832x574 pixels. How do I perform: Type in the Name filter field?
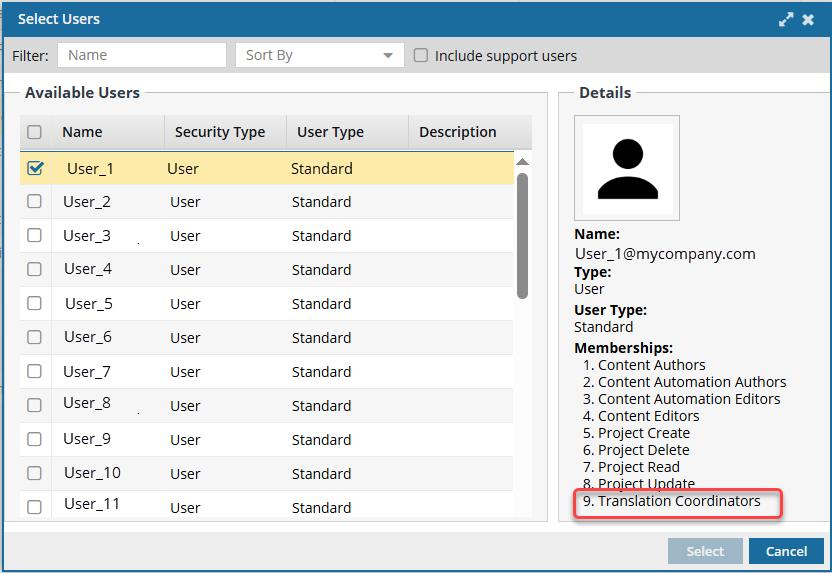coord(142,55)
